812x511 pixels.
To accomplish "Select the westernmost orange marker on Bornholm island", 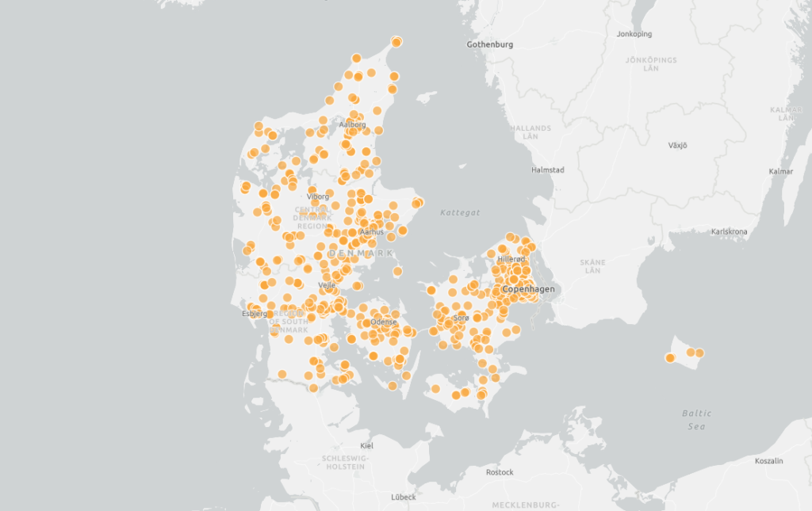I will [670, 358].
